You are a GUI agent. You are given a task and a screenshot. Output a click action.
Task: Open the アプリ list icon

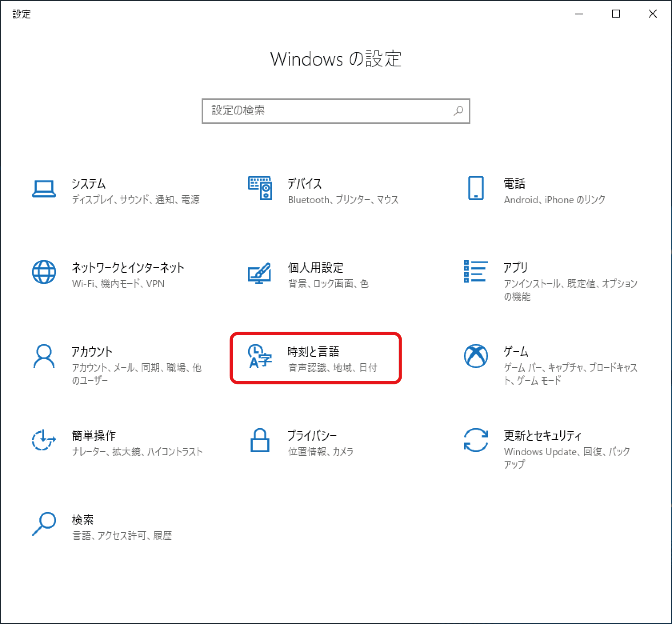coord(476,271)
